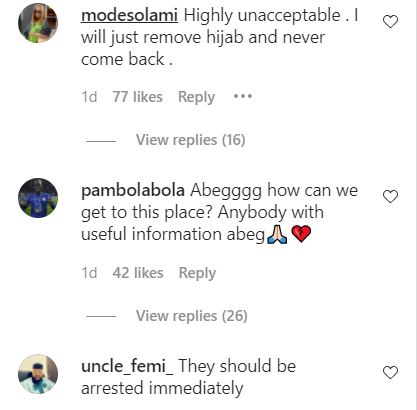The width and height of the screenshot is (417, 410).
Task: Like modesolami's comment with the heart icon
Action: point(390,22)
